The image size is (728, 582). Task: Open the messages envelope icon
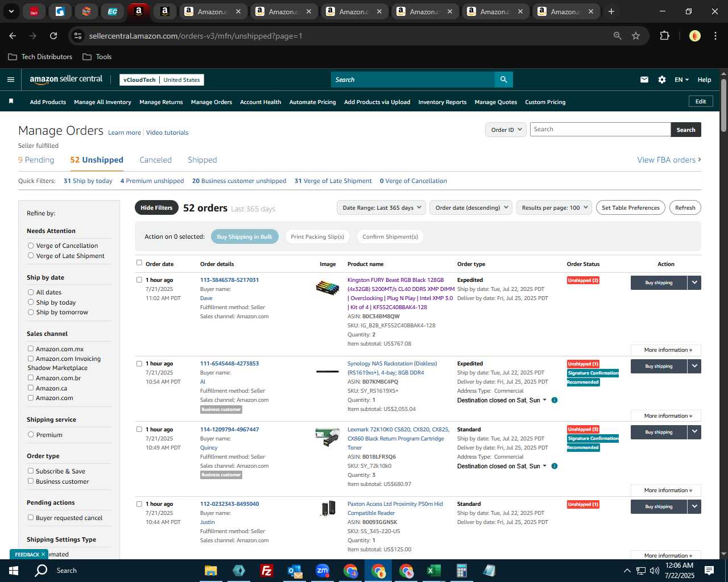[x=644, y=80]
